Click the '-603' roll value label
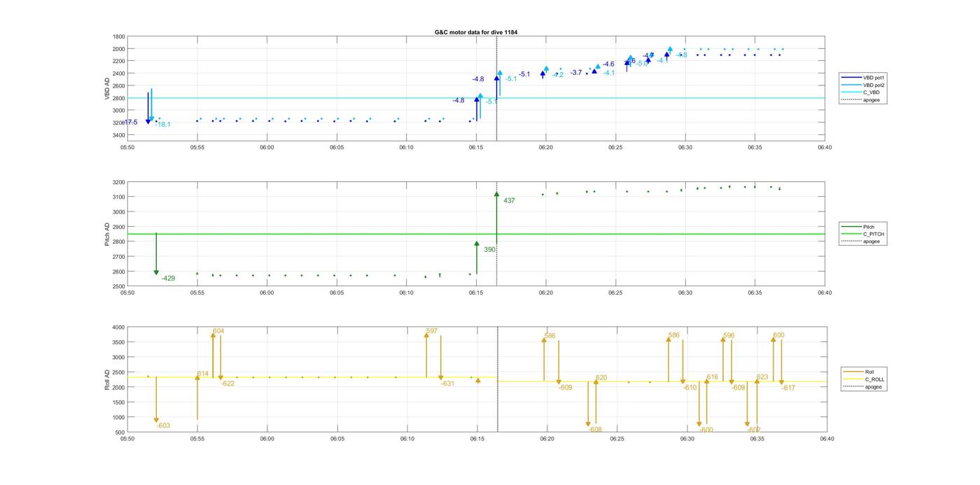980x485 pixels. click(x=163, y=426)
